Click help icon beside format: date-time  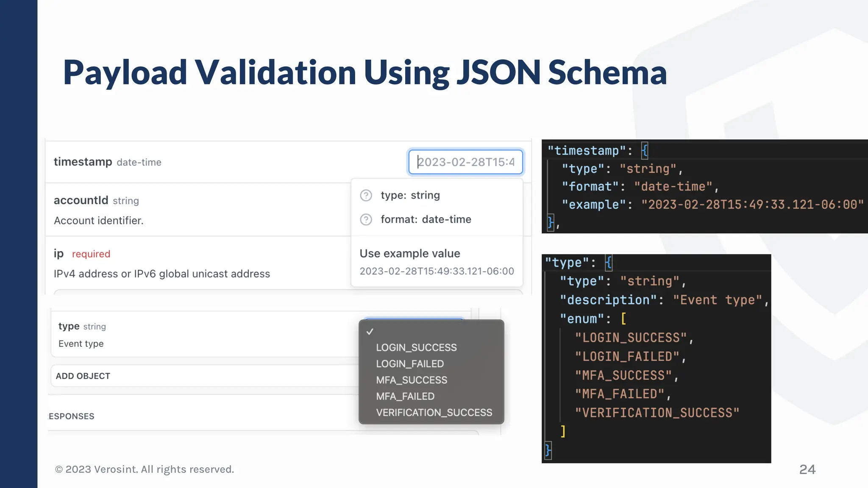(366, 219)
